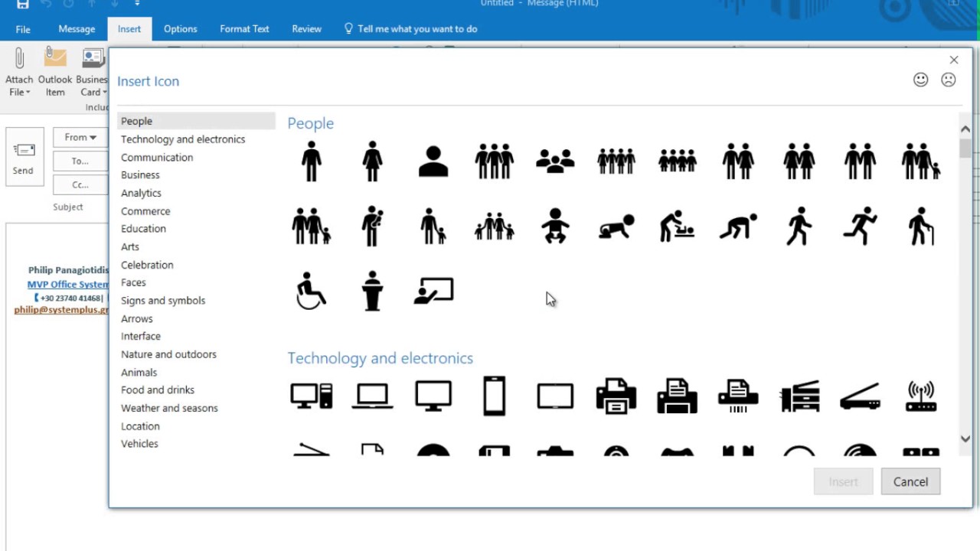This screenshot has height=551, width=980.
Task: Select the smartphone icon
Action: (494, 396)
